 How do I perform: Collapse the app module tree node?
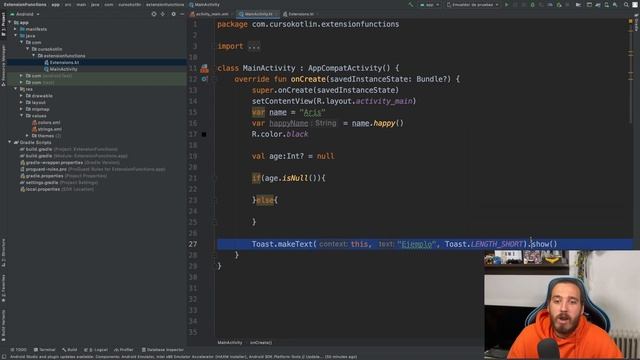pos(10,22)
